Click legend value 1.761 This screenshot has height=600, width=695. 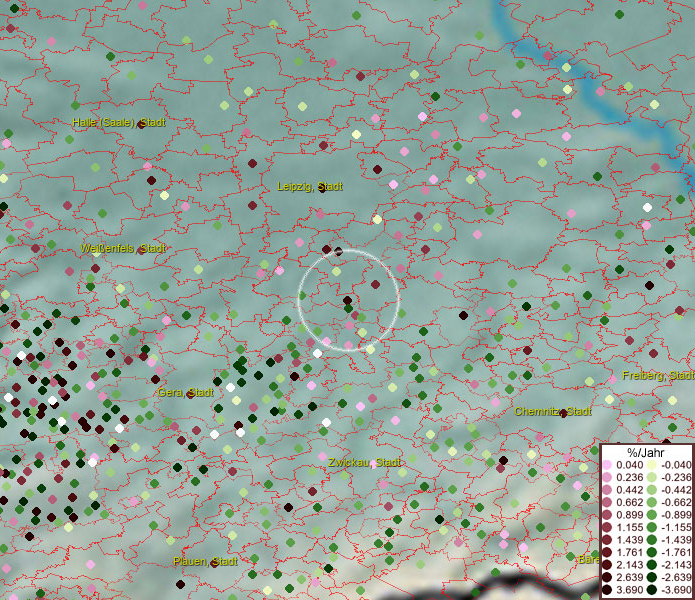(629, 552)
